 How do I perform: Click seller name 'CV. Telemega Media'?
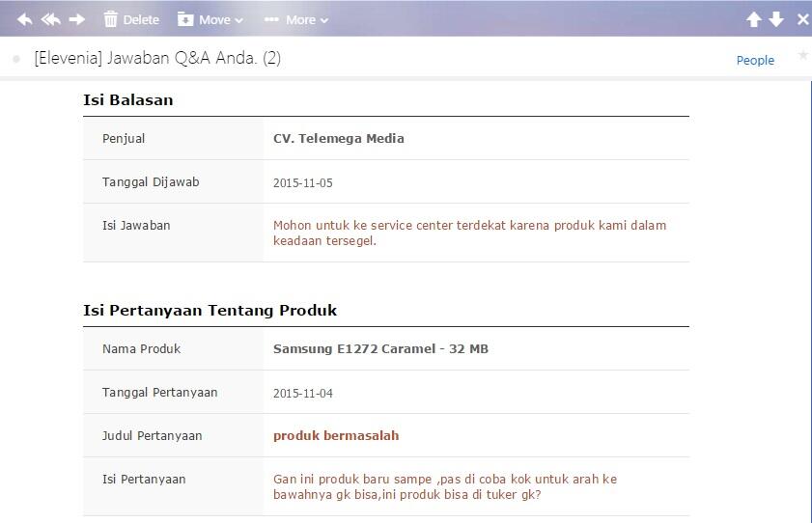click(339, 139)
